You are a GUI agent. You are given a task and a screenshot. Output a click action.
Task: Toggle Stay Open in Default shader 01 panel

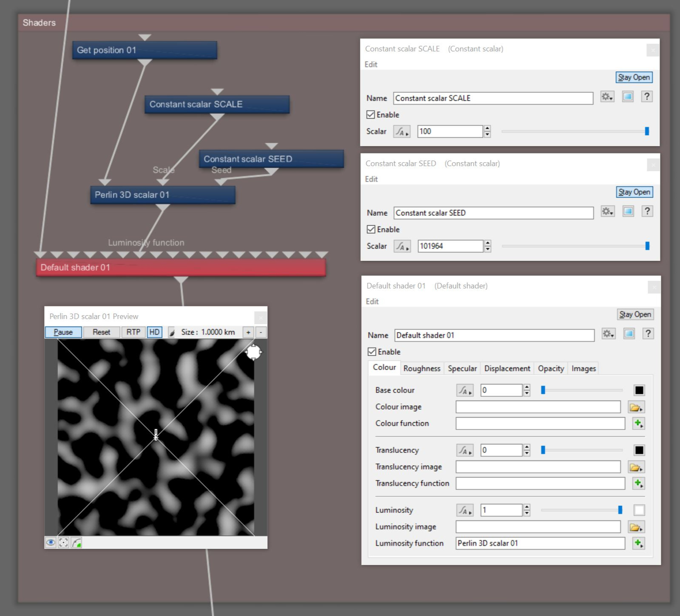[x=635, y=314]
